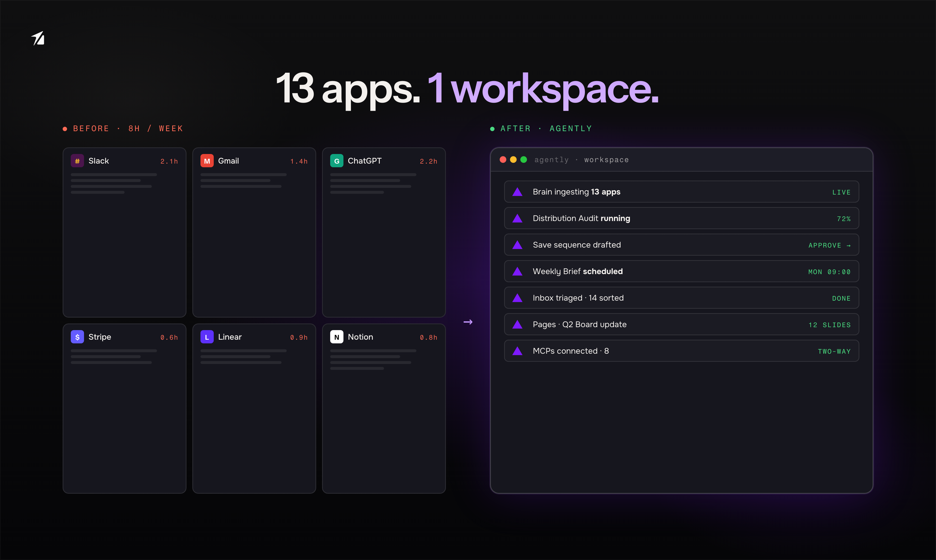Click the Notion 0.8h time value
This screenshot has width=936, height=560.
428,338
